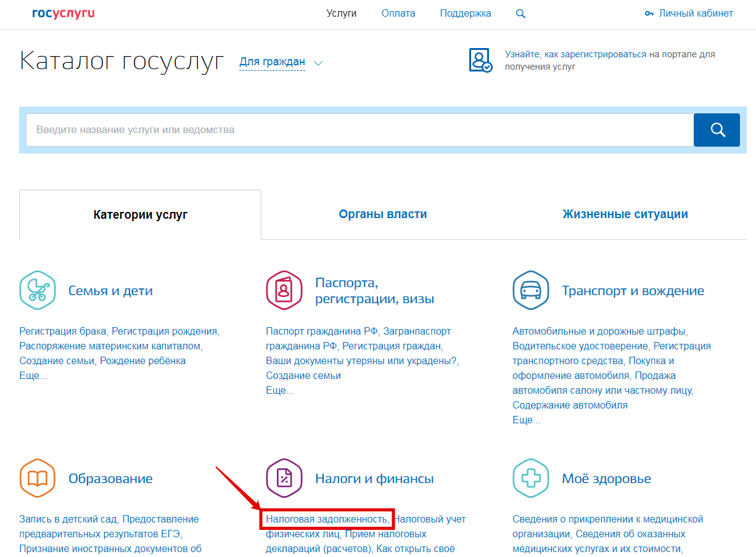Select the baby stroller Семья и дети icon
The width and height of the screenshot is (756, 557).
(x=38, y=290)
